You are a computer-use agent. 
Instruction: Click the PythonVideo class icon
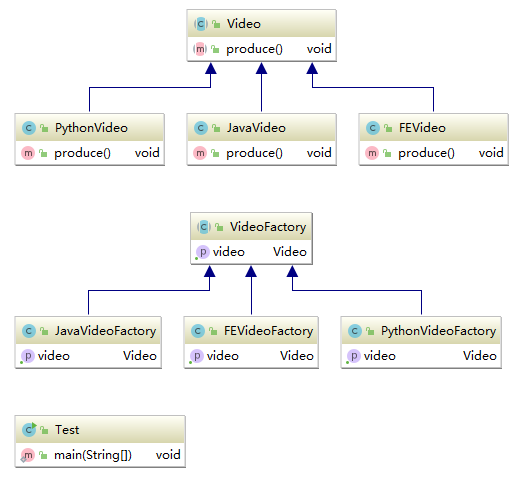pos(29,128)
